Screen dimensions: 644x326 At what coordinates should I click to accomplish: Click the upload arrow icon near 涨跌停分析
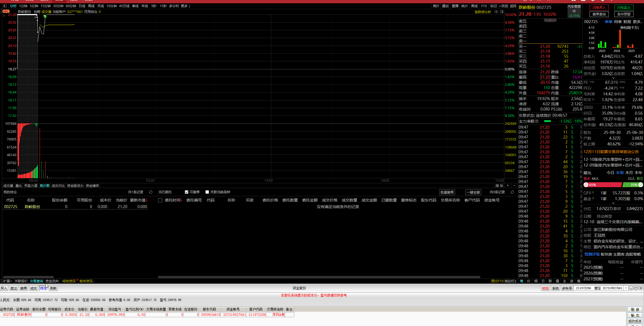[x=496, y=12]
